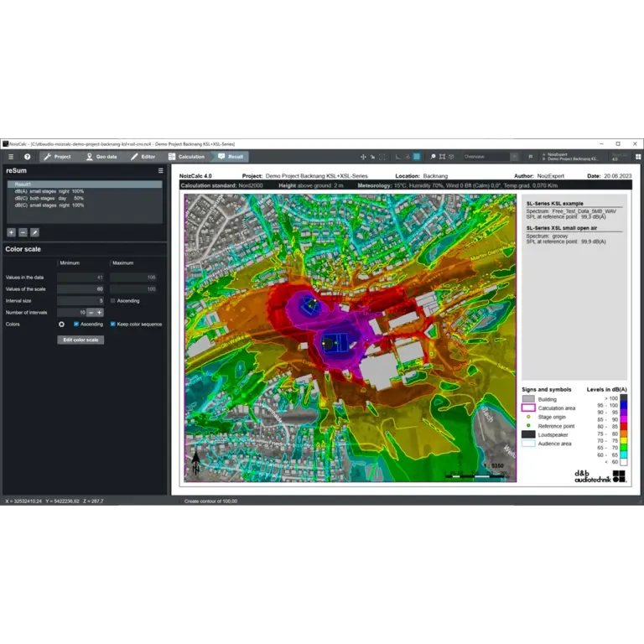Screen dimensions: 644x644
Task: Select the pan/move map tool
Action: (363, 157)
